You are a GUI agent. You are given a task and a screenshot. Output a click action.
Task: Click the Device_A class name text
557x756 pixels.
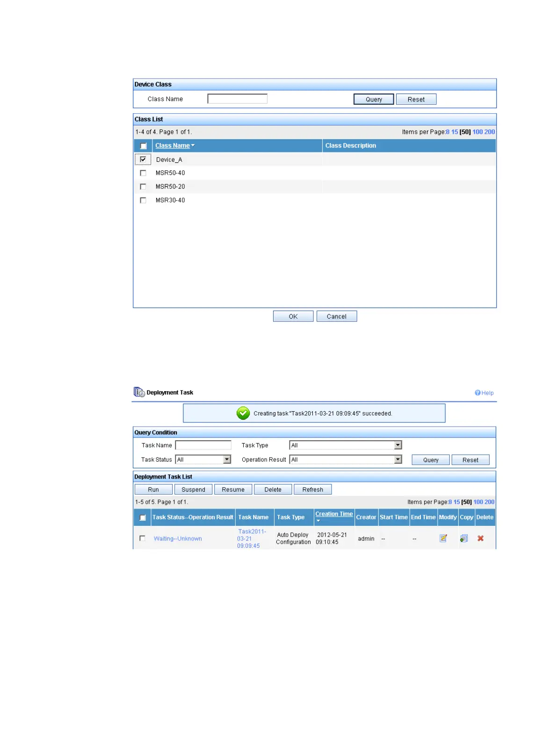click(169, 160)
